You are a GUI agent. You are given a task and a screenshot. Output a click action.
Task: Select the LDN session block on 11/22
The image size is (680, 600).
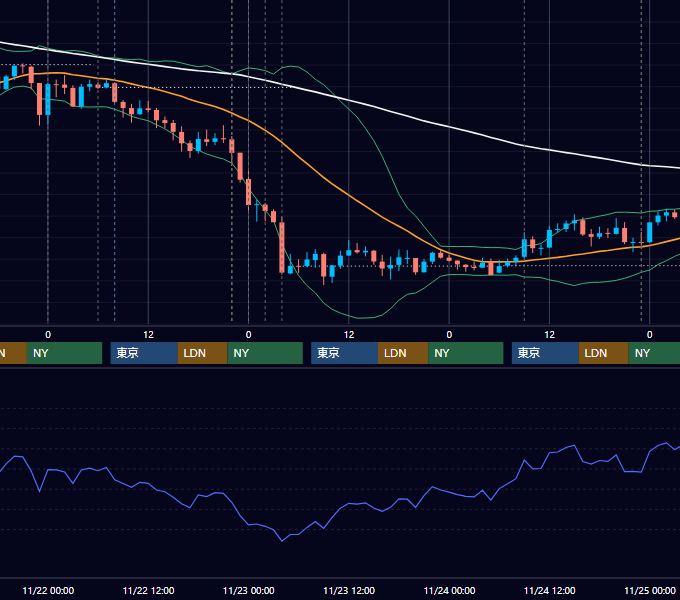[203, 353]
